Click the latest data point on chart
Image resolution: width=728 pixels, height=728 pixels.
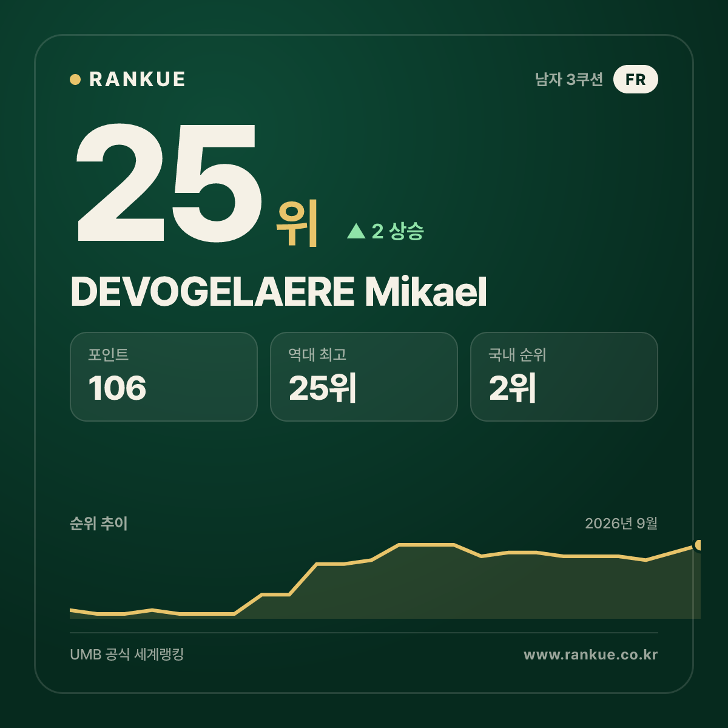(x=699, y=545)
